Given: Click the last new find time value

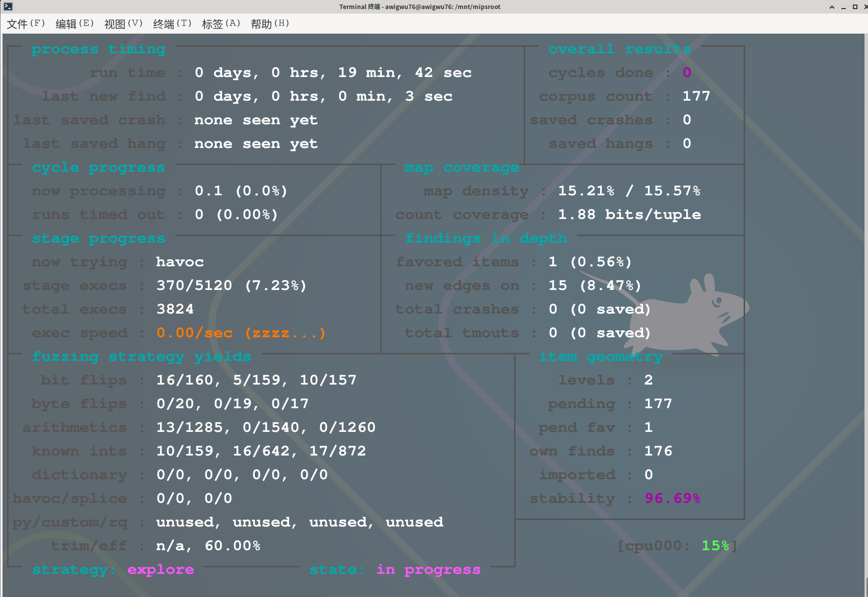Looking at the screenshot, I should pyautogui.click(x=324, y=96).
